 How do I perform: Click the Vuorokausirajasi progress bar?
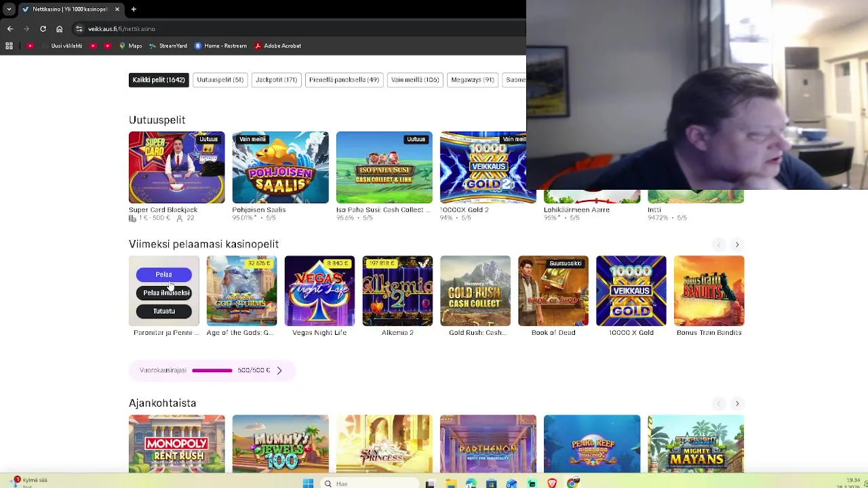[212, 370]
